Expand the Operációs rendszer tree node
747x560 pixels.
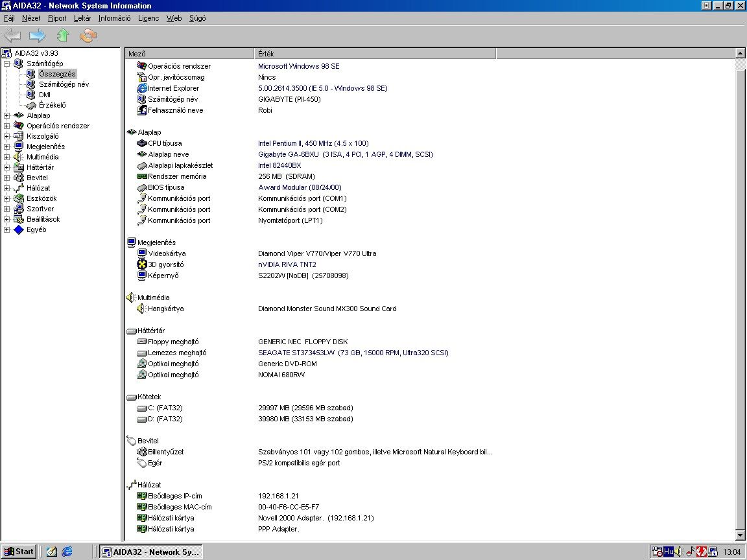(x=6, y=126)
